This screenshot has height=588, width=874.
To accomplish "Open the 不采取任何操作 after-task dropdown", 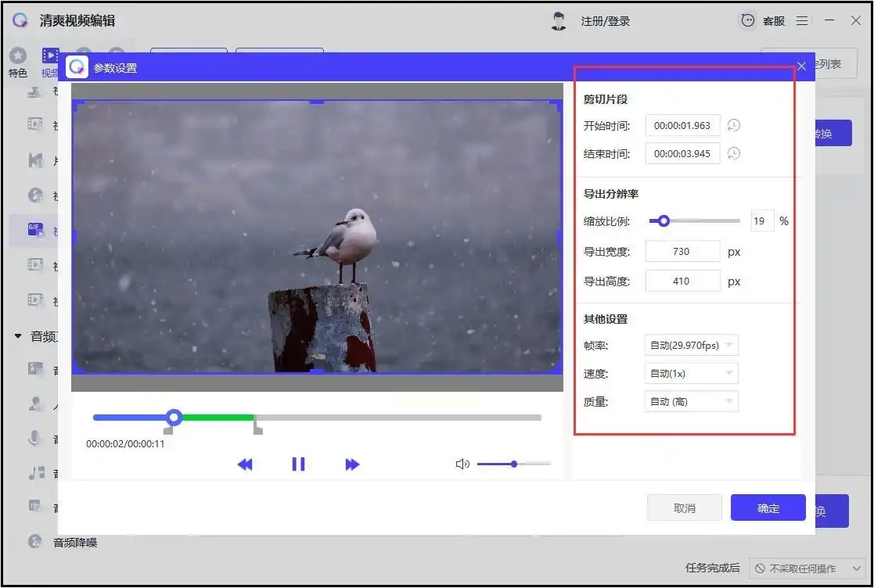I will click(807, 568).
